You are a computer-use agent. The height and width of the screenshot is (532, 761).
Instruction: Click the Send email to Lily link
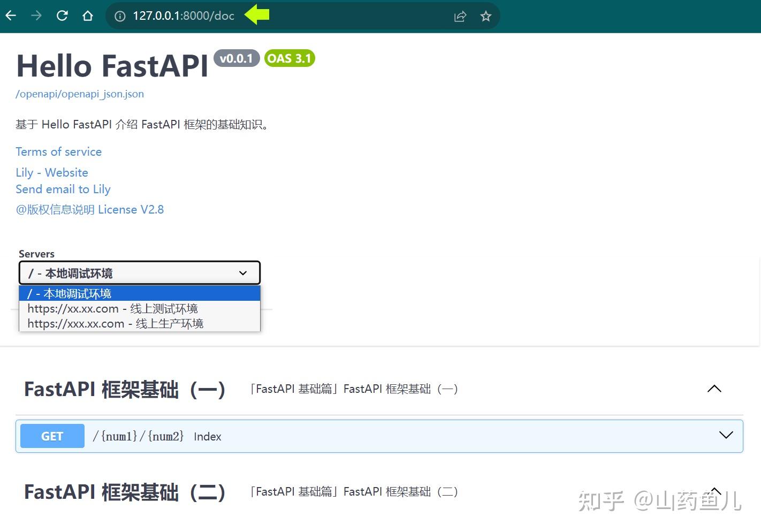pyautogui.click(x=63, y=189)
